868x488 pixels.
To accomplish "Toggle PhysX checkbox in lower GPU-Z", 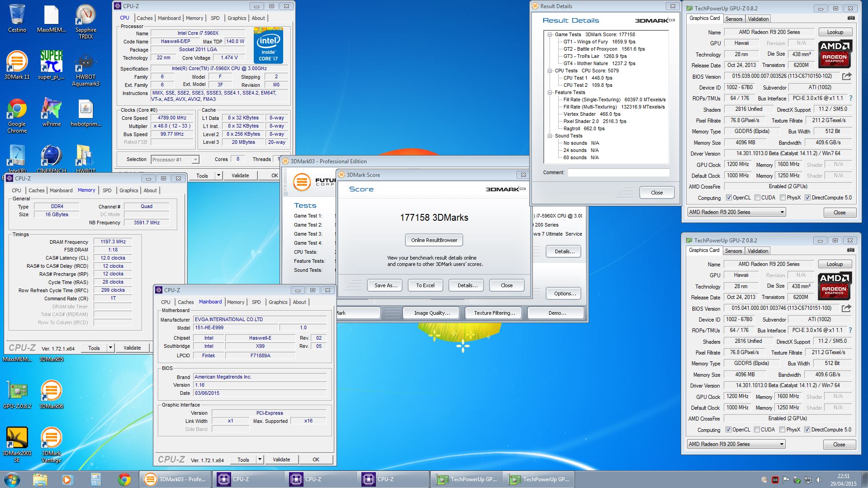I will [x=782, y=430].
